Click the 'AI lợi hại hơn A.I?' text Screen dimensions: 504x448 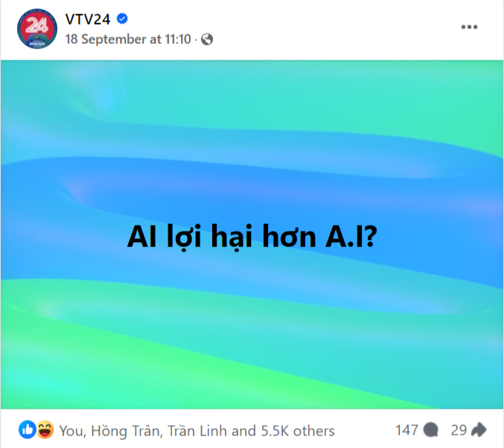tap(252, 237)
